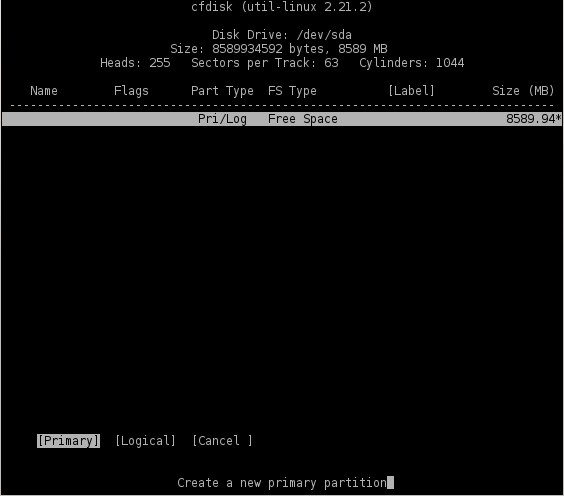Click the 'Create a new primary partition' hint
This screenshot has height=496, width=564.
(282, 483)
